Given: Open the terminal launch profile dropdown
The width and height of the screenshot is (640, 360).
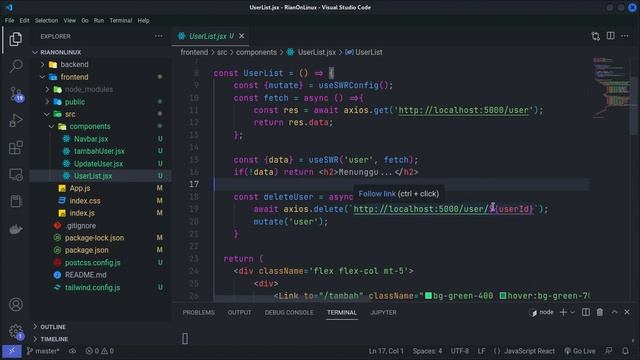Looking at the screenshot, I should [572, 312].
